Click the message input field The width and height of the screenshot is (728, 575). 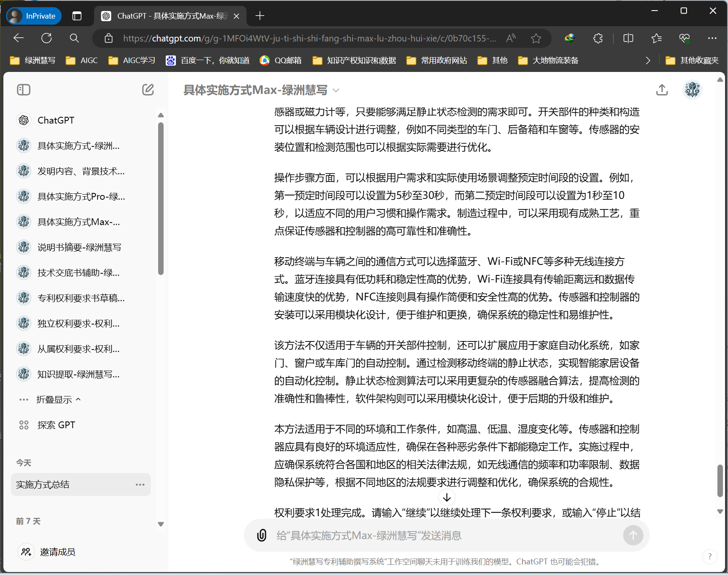[x=423, y=535]
